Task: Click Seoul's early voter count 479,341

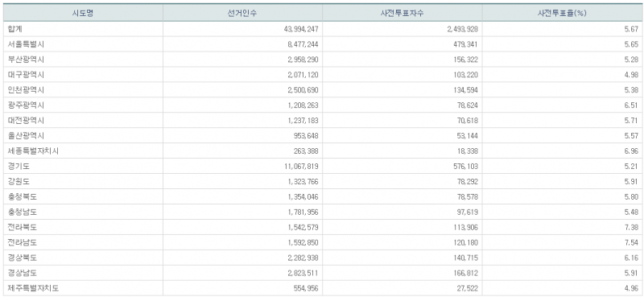Action: pos(466,44)
